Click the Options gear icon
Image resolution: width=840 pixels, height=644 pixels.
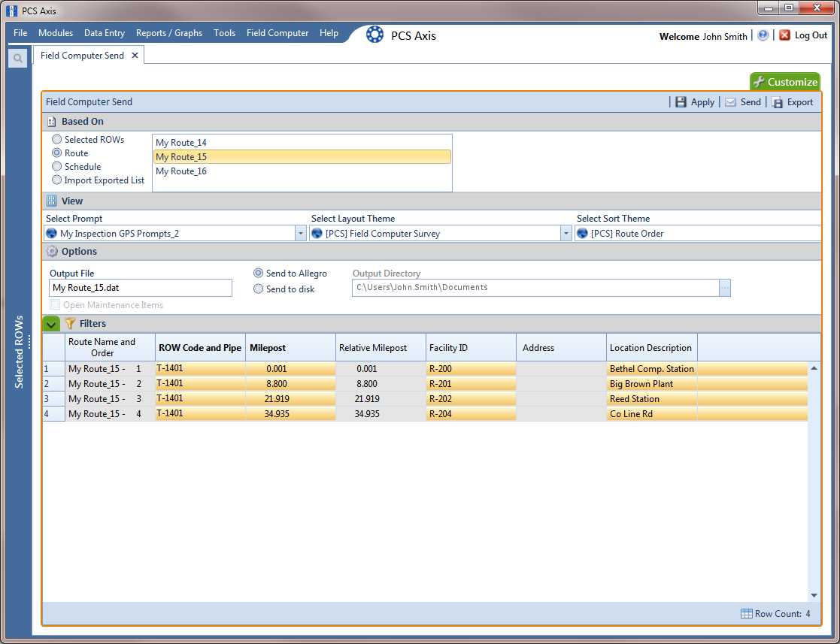point(52,251)
